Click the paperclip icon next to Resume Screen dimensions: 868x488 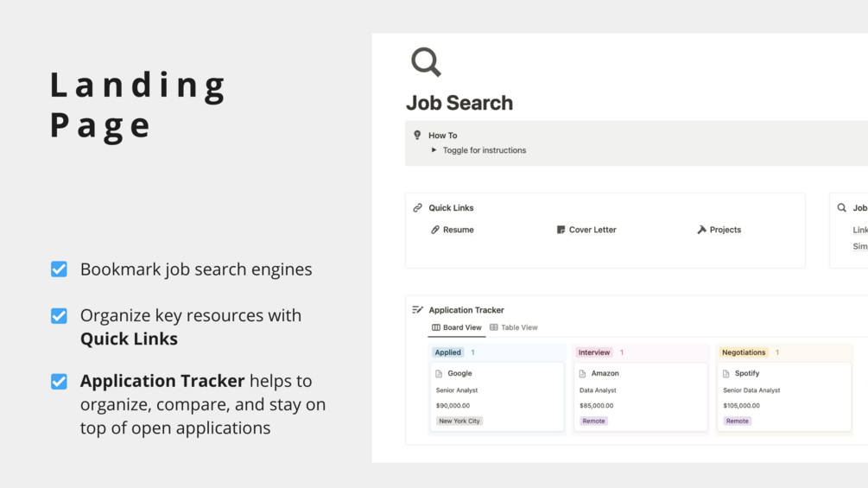tap(435, 230)
